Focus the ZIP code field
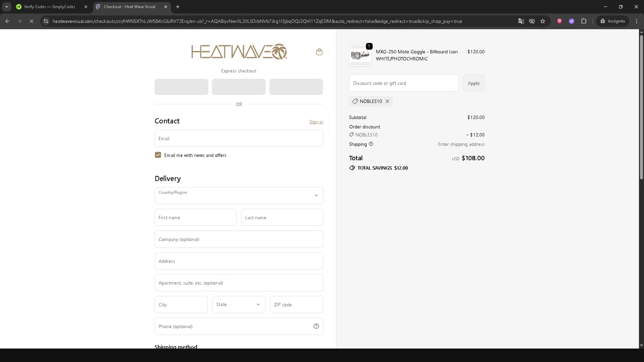The image size is (644, 362). click(x=296, y=305)
